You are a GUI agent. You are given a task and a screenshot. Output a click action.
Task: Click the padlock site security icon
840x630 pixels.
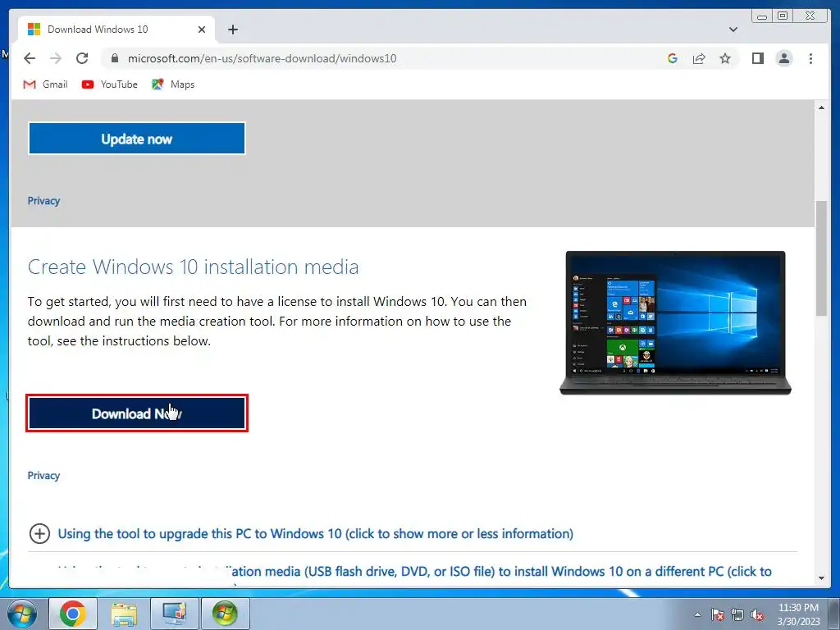pyautogui.click(x=115, y=58)
